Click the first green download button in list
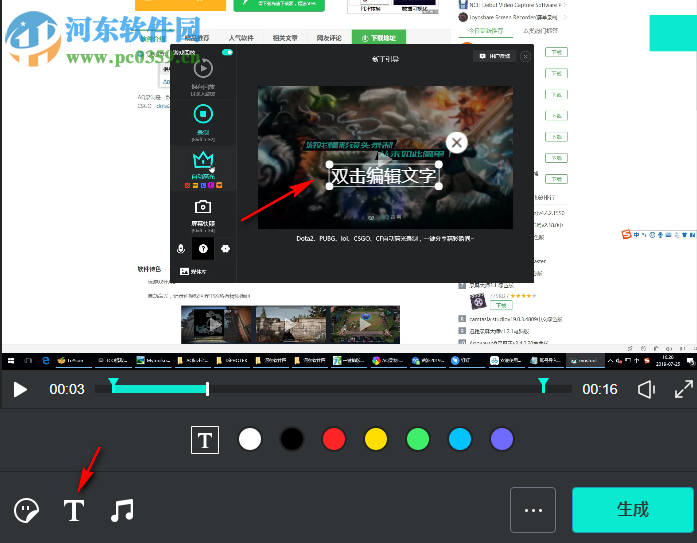The width and height of the screenshot is (697, 543). tap(557, 52)
